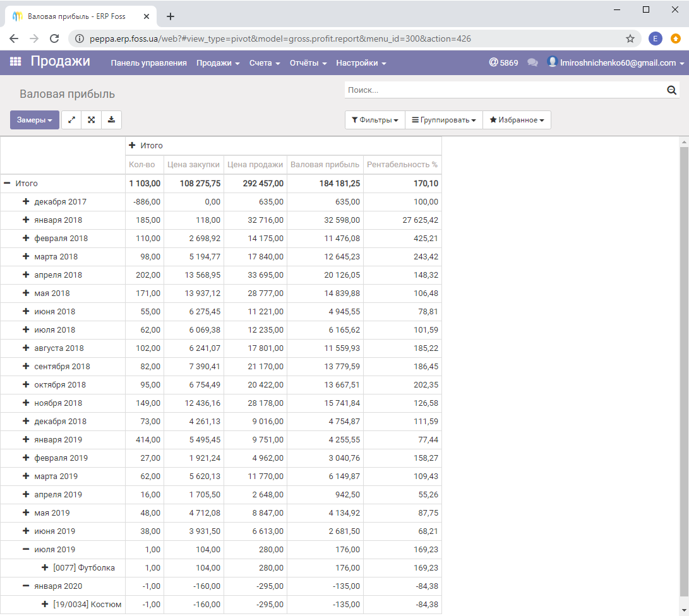The height and width of the screenshot is (616, 689).
Task: Open Панель управления menu item
Action: click(x=148, y=62)
